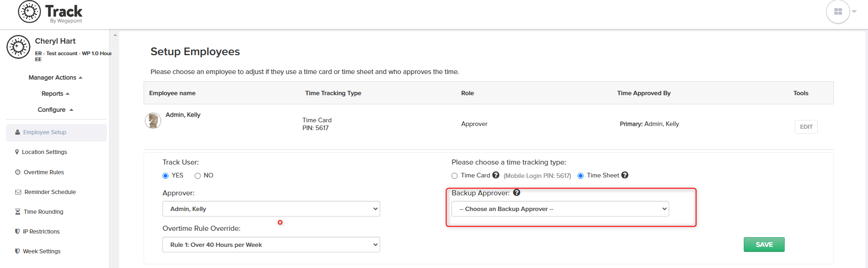Open Employee Setup in the sidebar
The width and height of the screenshot is (868, 268).
point(56,132)
